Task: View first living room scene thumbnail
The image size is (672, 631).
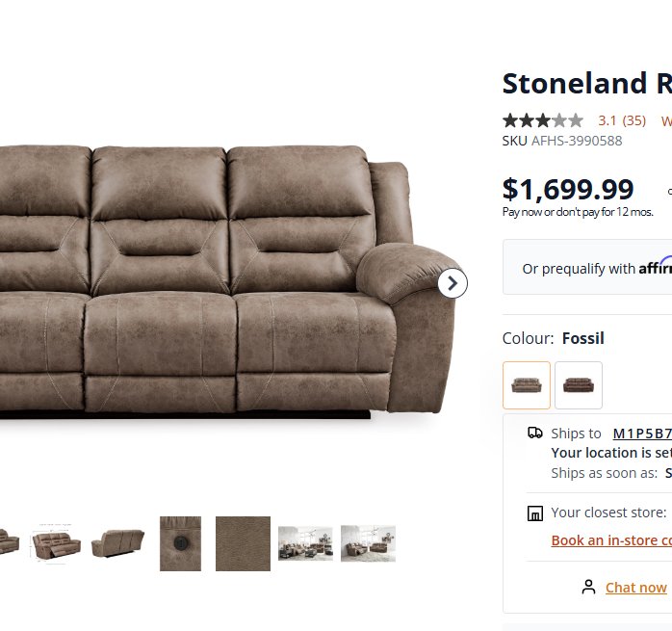Action: 305,543
